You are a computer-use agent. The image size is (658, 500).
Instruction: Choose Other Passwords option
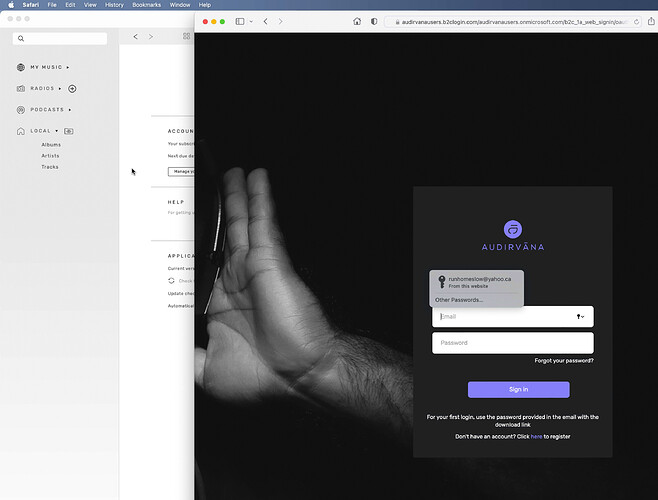point(459,300)
